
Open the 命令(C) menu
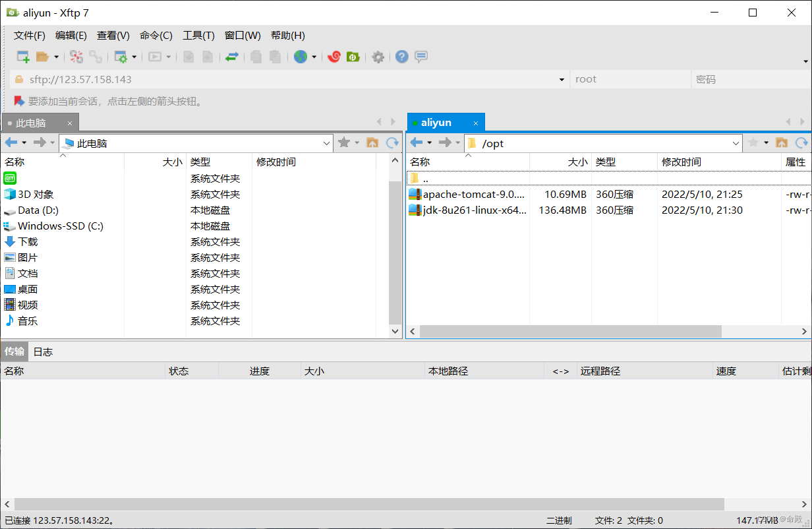156,36
